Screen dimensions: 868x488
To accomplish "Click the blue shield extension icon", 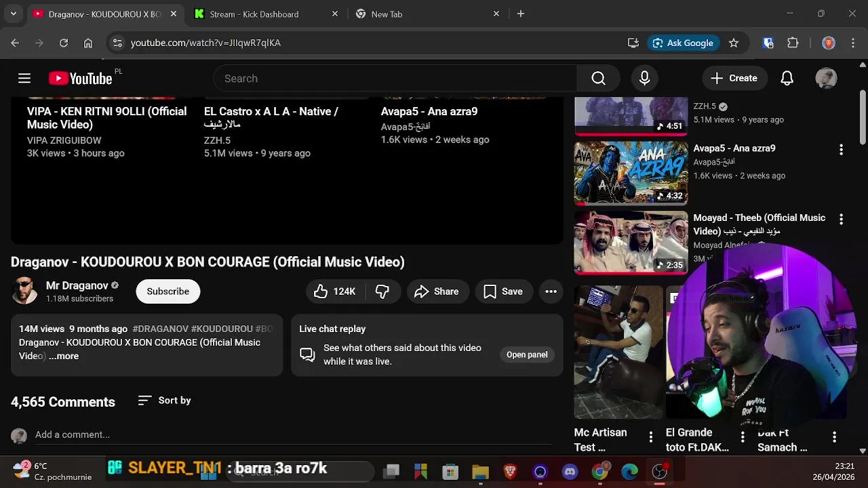I will click(768, 43).
